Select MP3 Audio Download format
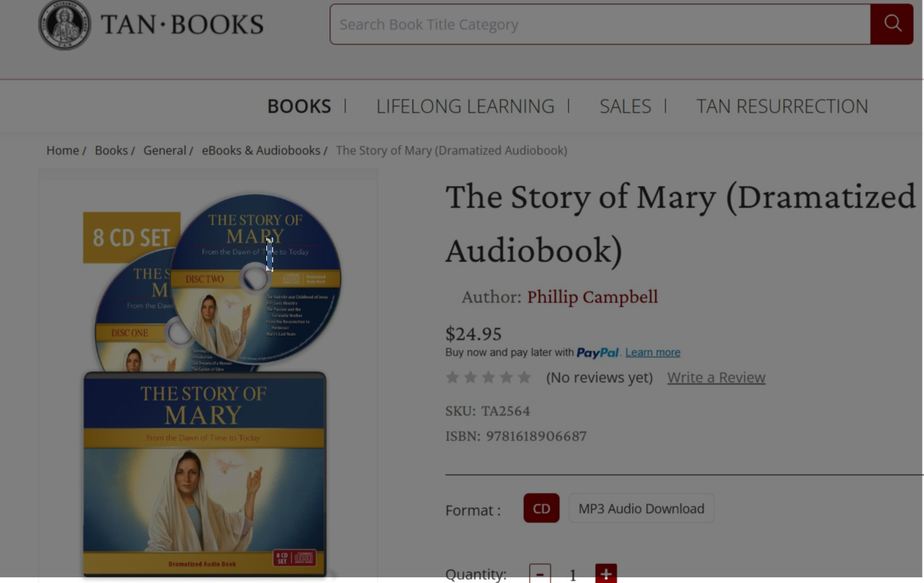Screen dimensions: 924x583 (x=641, y=509)
